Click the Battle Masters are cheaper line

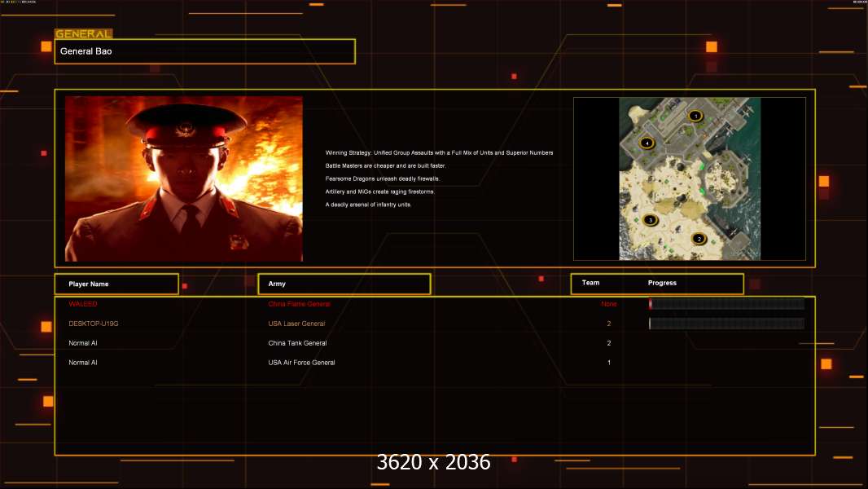pos(386,165)
